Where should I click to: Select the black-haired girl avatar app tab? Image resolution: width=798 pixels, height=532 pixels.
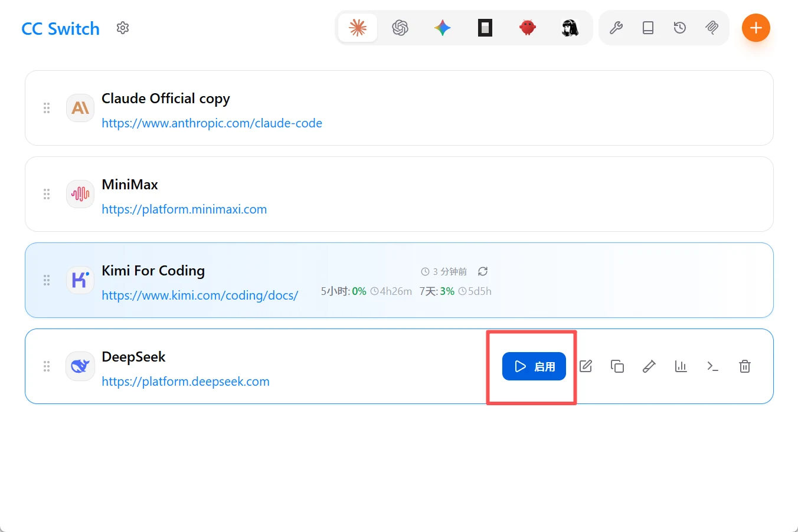pyautogui.click(x=570, y=28)
